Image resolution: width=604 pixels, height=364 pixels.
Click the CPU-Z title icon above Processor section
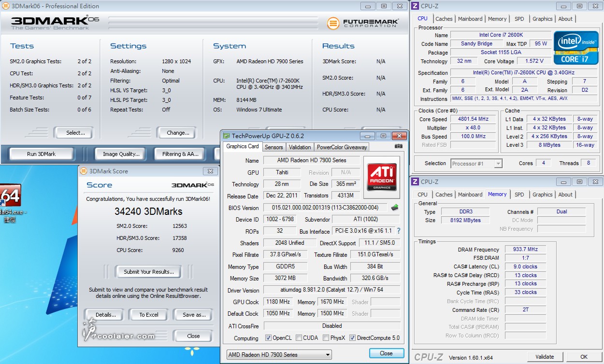click(415, 6)
